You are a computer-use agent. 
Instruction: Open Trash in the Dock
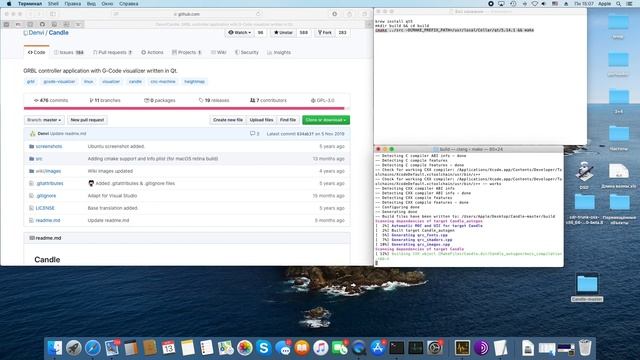pos(585,348)
